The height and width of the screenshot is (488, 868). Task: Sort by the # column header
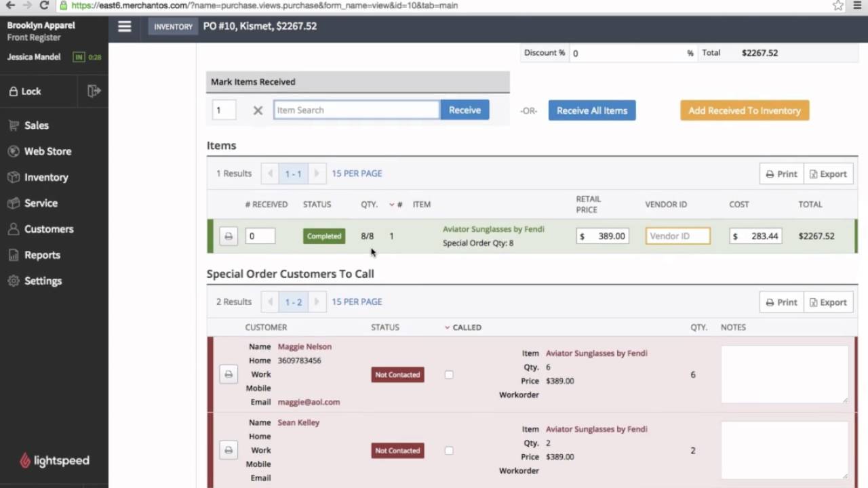pos(396,204)
